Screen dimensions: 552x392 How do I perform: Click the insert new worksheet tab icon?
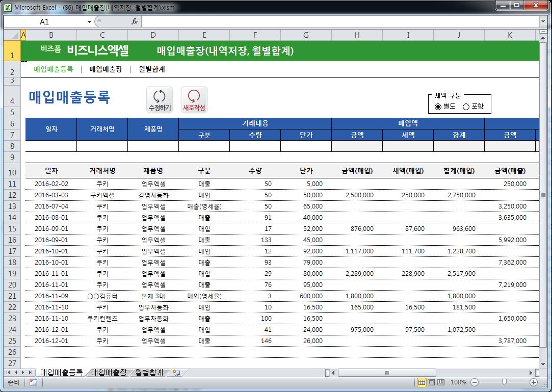(176, 373)
